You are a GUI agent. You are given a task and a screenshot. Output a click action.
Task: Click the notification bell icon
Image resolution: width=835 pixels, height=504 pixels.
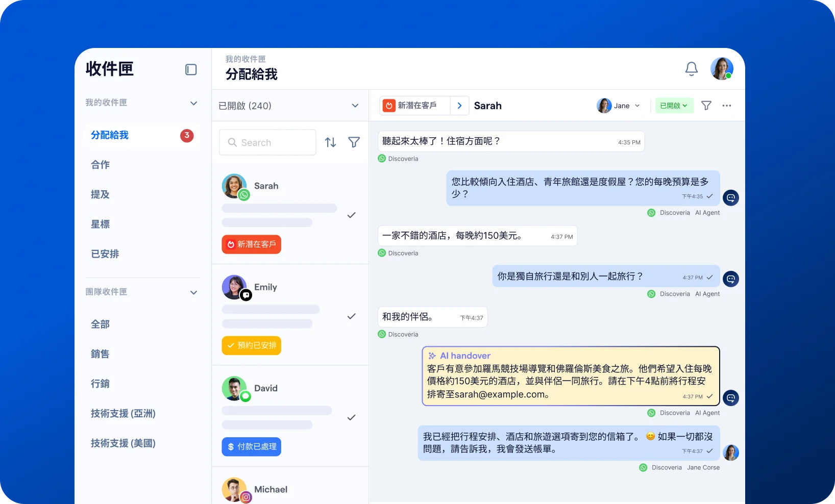692,68
